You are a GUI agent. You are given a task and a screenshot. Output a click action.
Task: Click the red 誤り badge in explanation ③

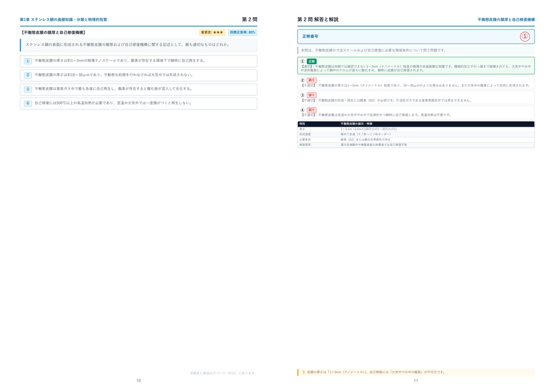coord(312,95)
